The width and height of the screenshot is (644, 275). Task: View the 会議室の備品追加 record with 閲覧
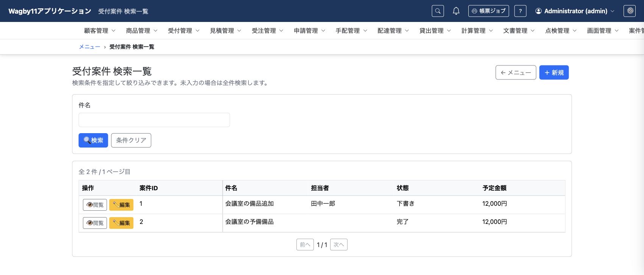95,205
